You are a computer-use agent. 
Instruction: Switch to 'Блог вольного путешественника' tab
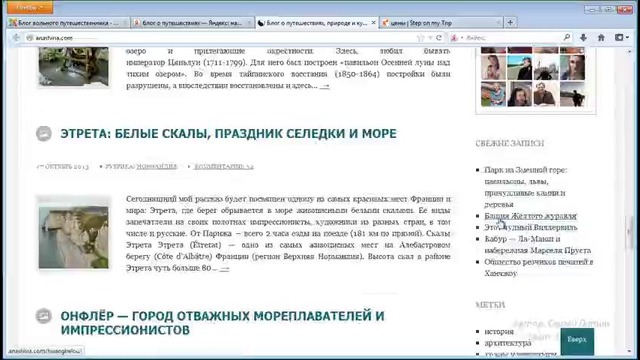[x=68, y=23]
